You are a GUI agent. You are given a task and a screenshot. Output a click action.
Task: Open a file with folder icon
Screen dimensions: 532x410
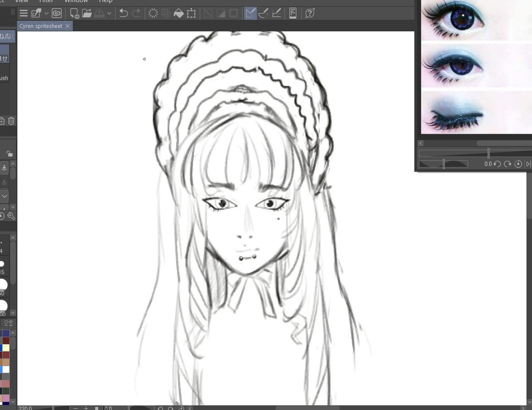(86, 13)
